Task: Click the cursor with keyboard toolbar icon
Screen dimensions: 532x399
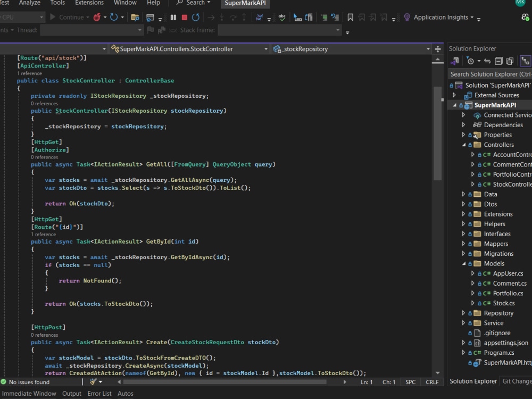Action: [297, 18]
